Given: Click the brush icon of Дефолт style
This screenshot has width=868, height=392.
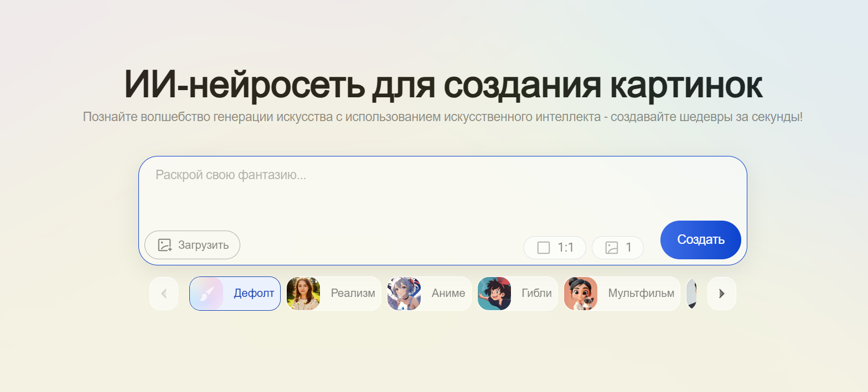Looking at the screenshot, I should (206, 294).
